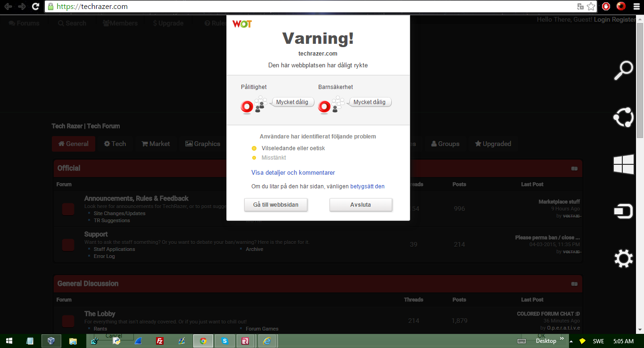Open Wireshark shark fin on taskbar

pyautogui.click(x=138, y=341)
